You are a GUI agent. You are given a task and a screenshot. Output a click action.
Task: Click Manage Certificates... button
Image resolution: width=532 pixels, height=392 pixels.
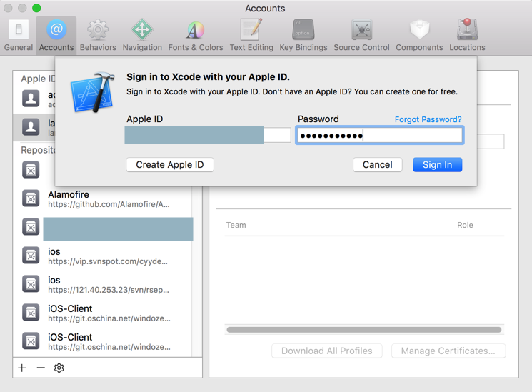point(448,351)
